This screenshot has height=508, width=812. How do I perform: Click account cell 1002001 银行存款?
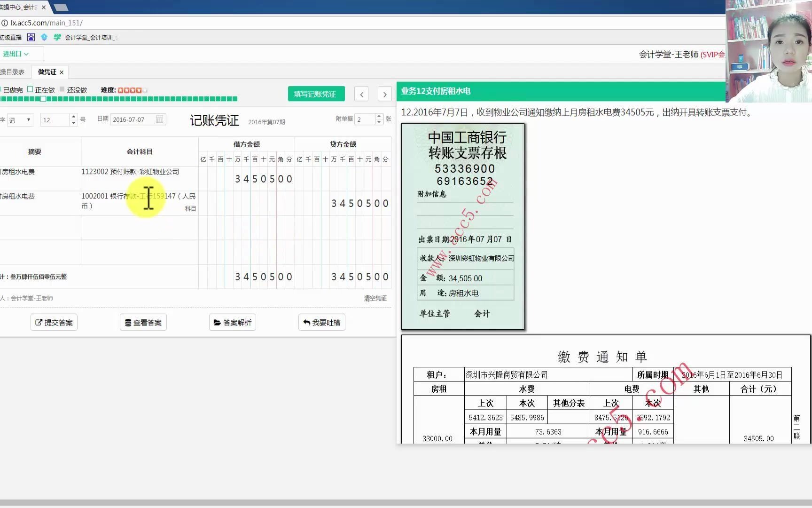pyautogui.click(x=140, y=203)
